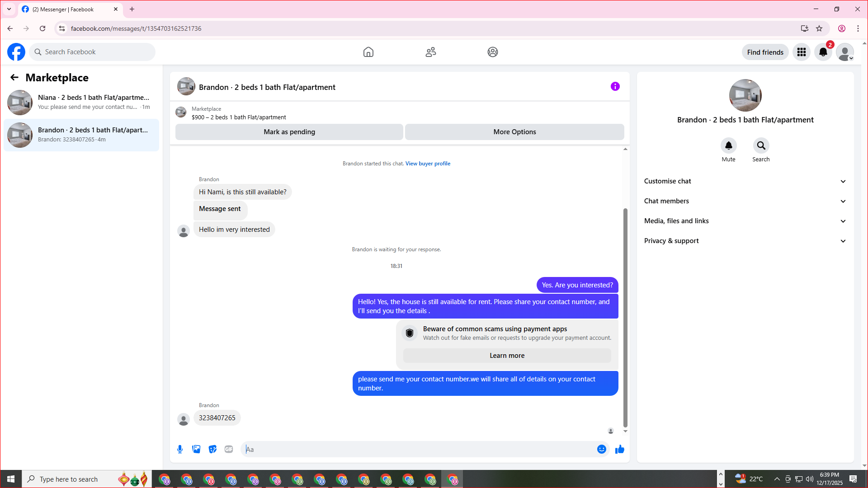Screen dimensions: 868x488
Task: Open the sticker picker icon
Action: click(x=212, y=449)
